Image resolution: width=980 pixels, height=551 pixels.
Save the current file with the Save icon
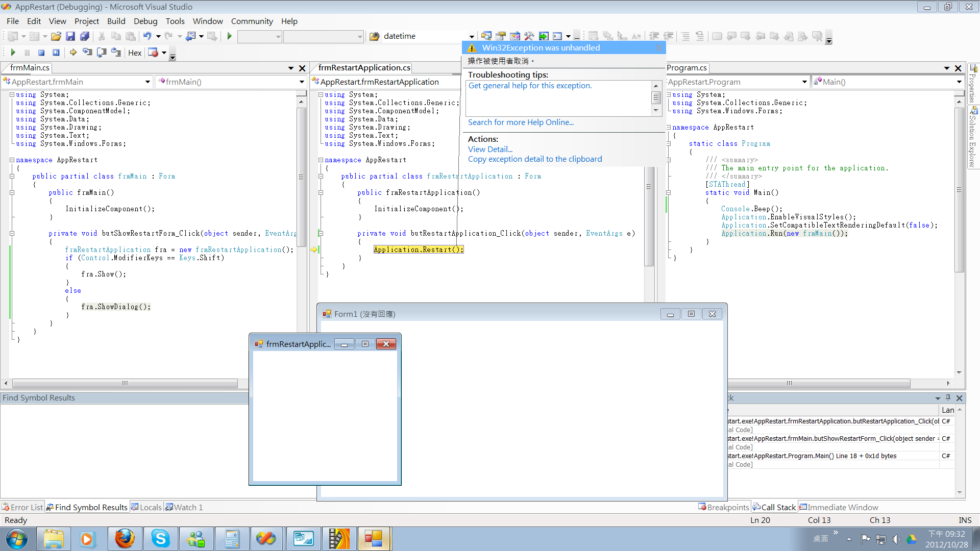(x=70, y=36)
